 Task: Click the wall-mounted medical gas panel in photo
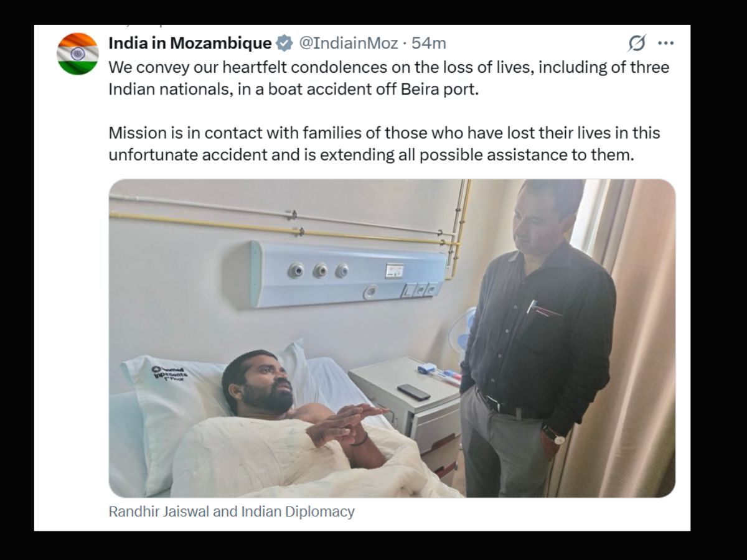[349, 274]
